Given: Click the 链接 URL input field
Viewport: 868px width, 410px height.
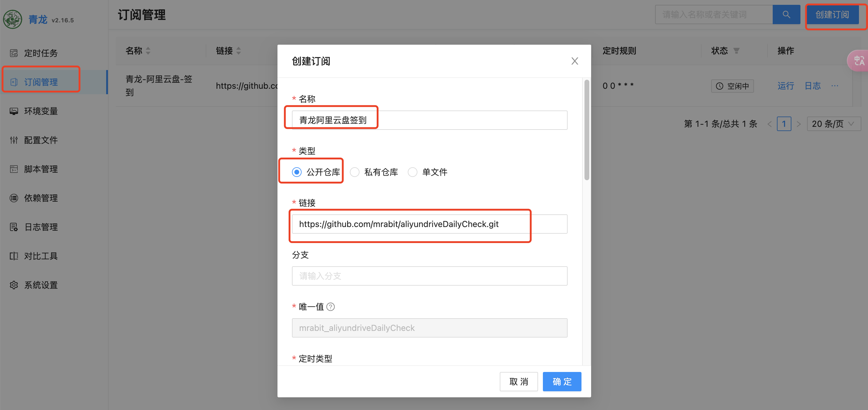Looking at the screenshot, I should coord(429,224).
